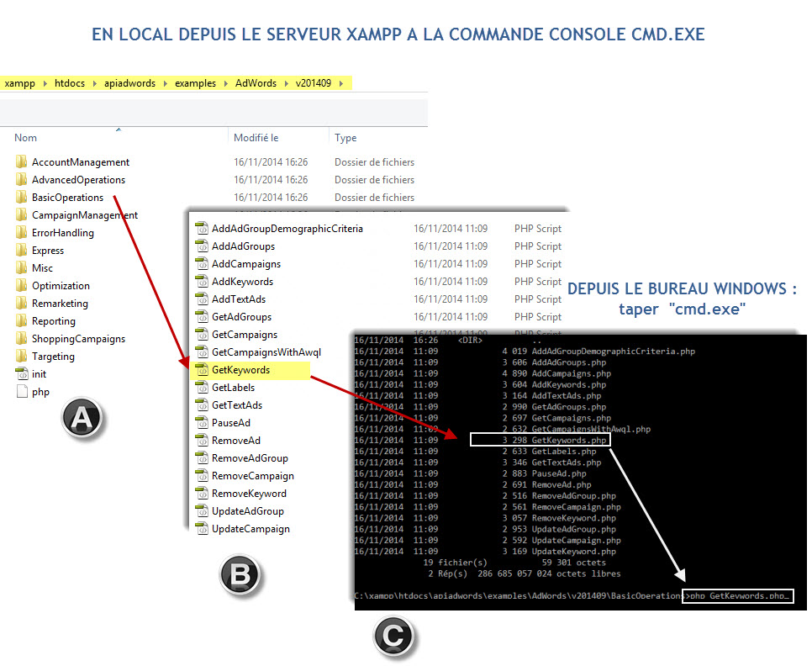Open the Remarketing folder icon

tap(21, 303)
